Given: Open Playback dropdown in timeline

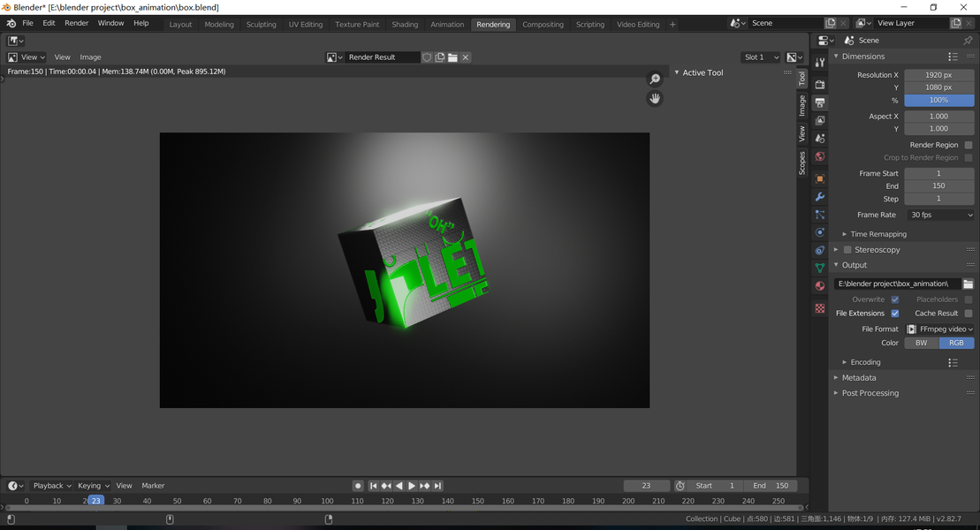Looking at the screenshot, I should tap(52, 486).
